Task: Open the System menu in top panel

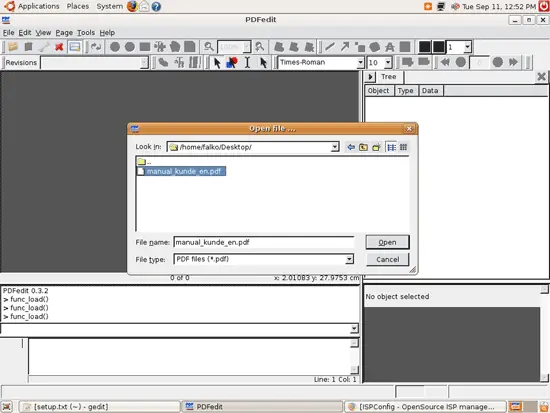Action: [x=109, y=6]
